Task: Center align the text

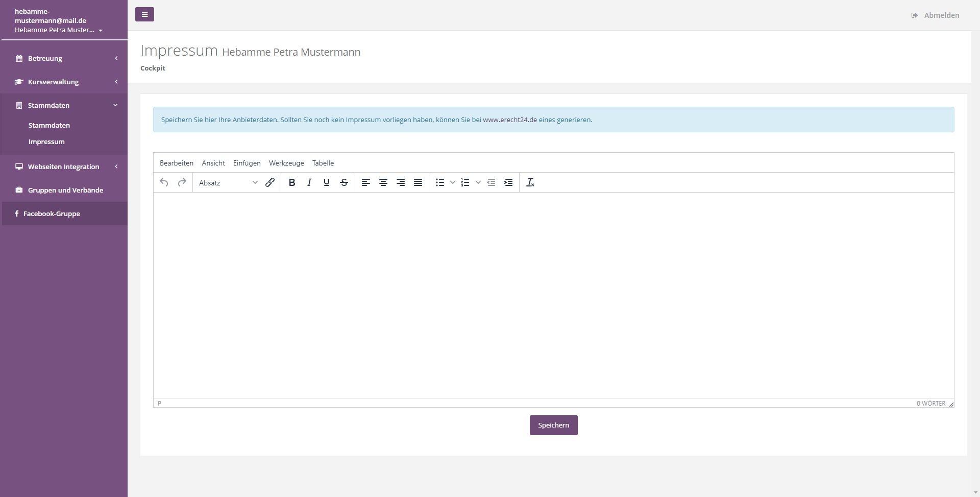Action: 383,182
